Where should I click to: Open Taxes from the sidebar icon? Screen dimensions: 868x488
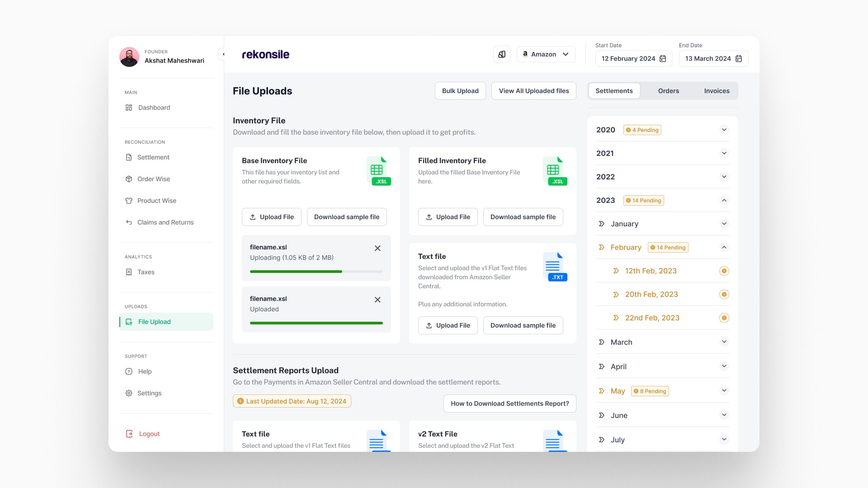point(129,272)
